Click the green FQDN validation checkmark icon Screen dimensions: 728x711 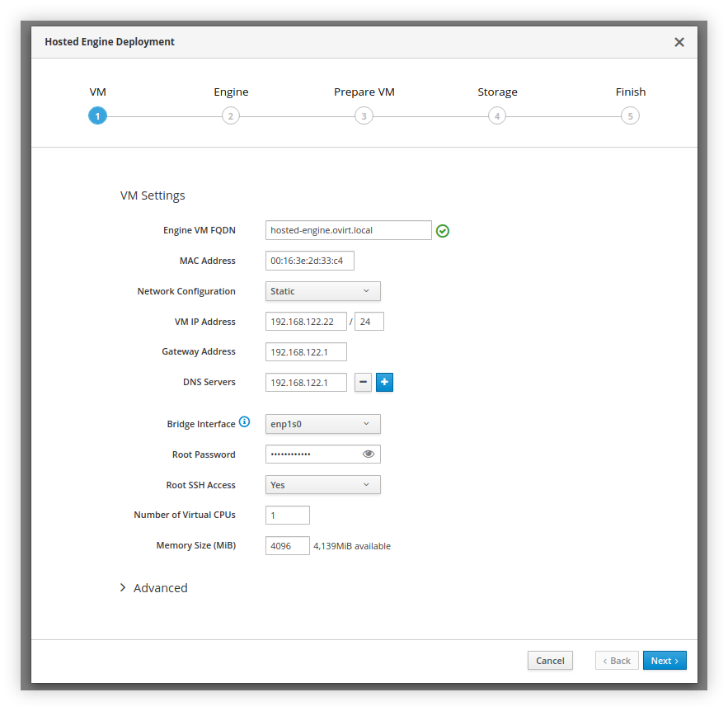(443, 231)
